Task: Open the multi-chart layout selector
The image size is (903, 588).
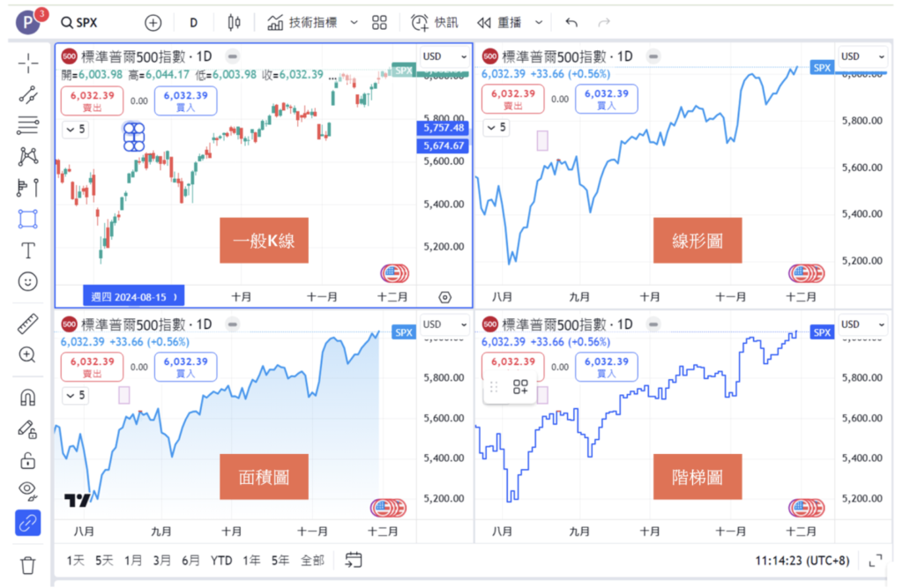Action: point(379,22)
